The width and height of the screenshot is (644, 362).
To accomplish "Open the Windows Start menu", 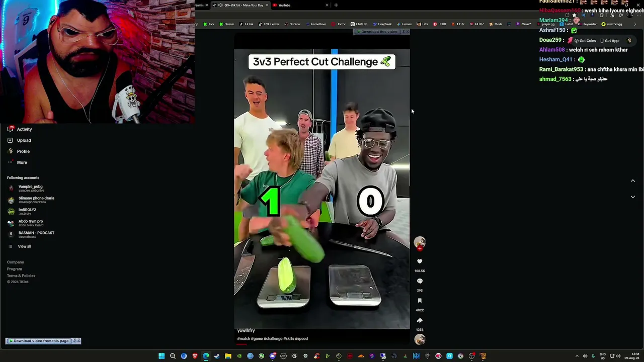I will coord(162,356).
